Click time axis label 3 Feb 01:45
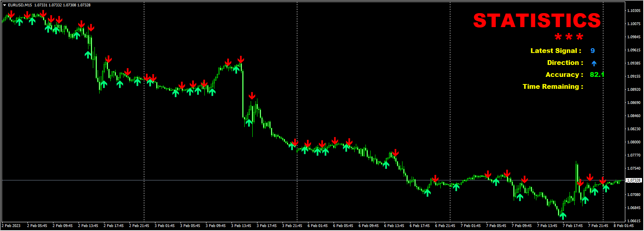This screenshot has height=231, width=644. pyautogui.click(x=165, y=226)
